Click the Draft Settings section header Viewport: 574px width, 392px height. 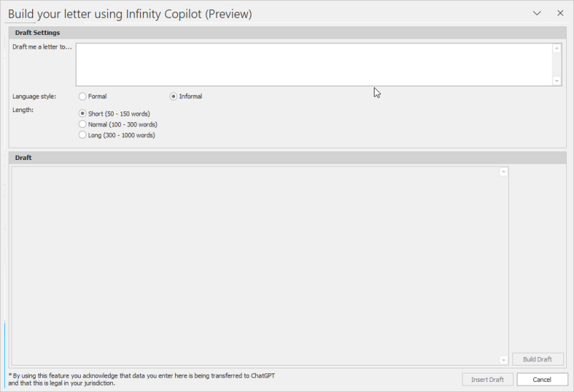(37, 33)
